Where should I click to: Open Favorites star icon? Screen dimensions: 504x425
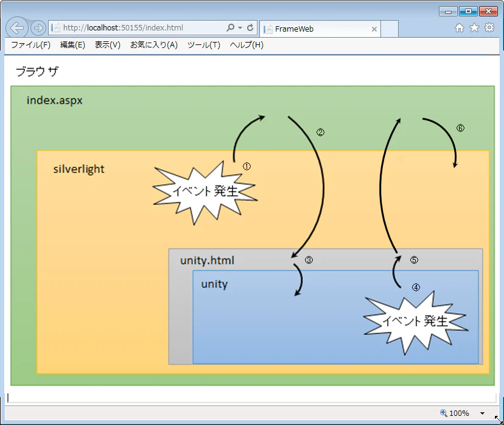[x=474, y=28]
